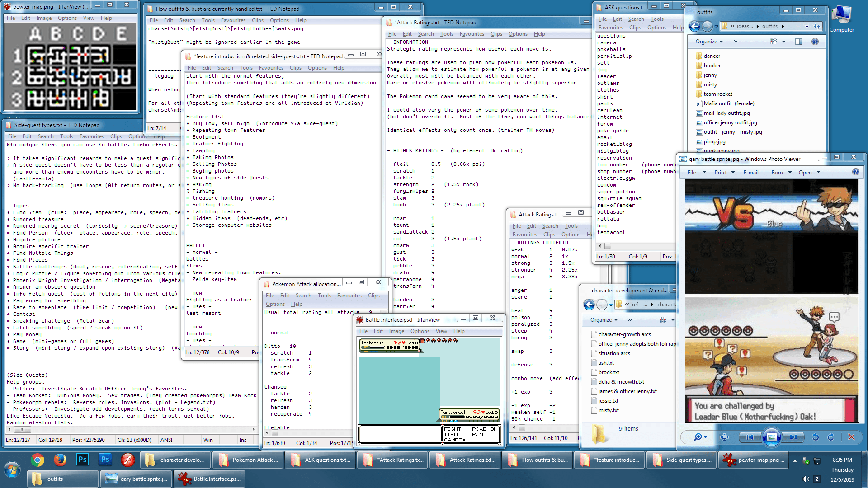Image resolution: width=868 pixels, height=488 pixels.
Task: Click the Photo Viewer delete X icon
Action: (851, 437)
